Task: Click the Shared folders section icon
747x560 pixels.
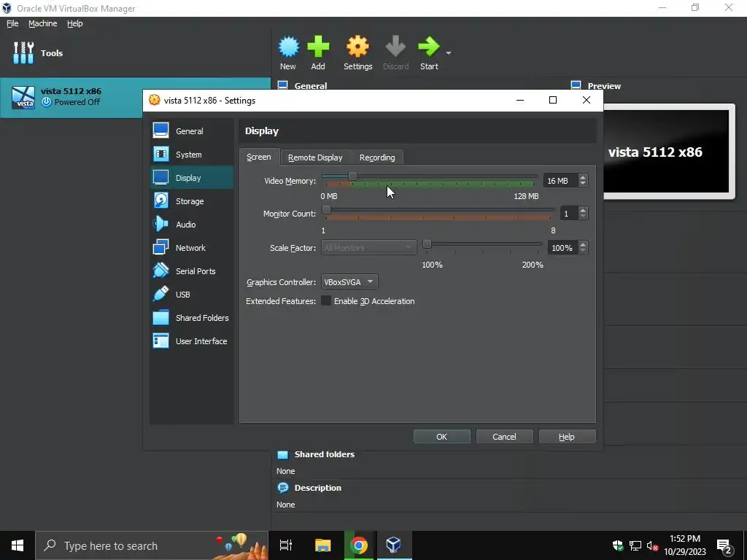Action: 282,454
